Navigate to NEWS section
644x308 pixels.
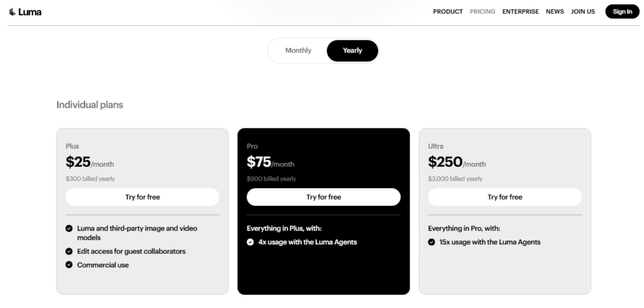point(555,11)
